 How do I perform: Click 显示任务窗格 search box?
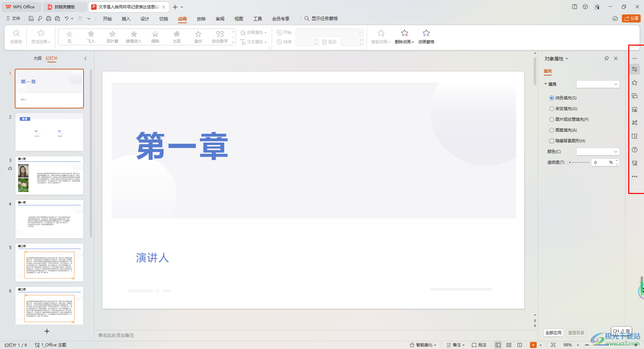321,18
